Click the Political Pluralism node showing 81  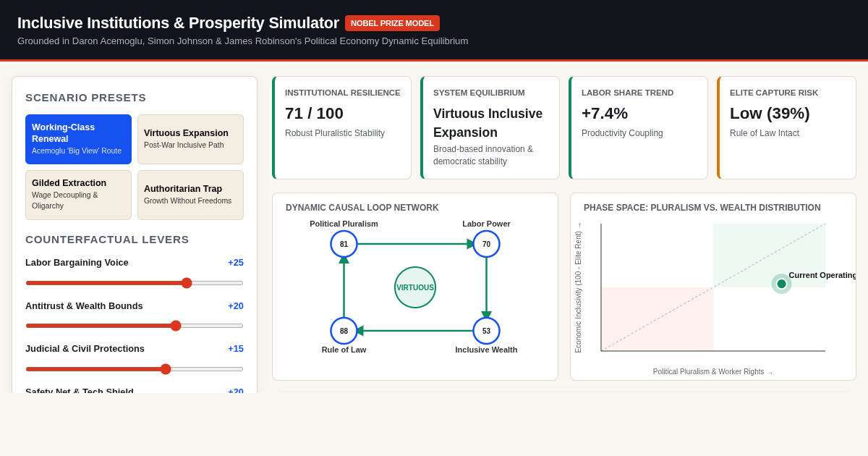coord(344,244)
